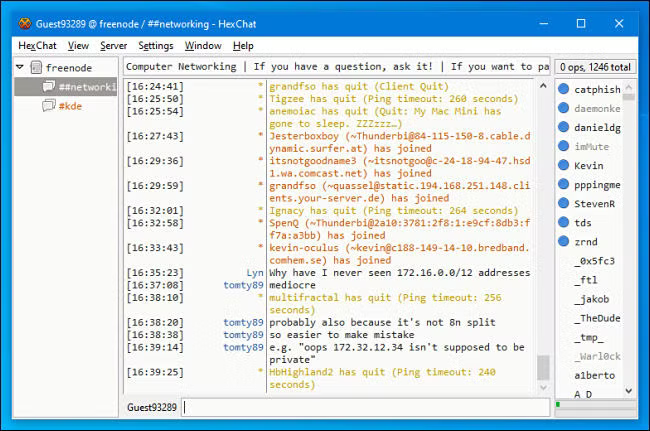Select the ##networking channel
Screen dimensions: 650x431
66,87
